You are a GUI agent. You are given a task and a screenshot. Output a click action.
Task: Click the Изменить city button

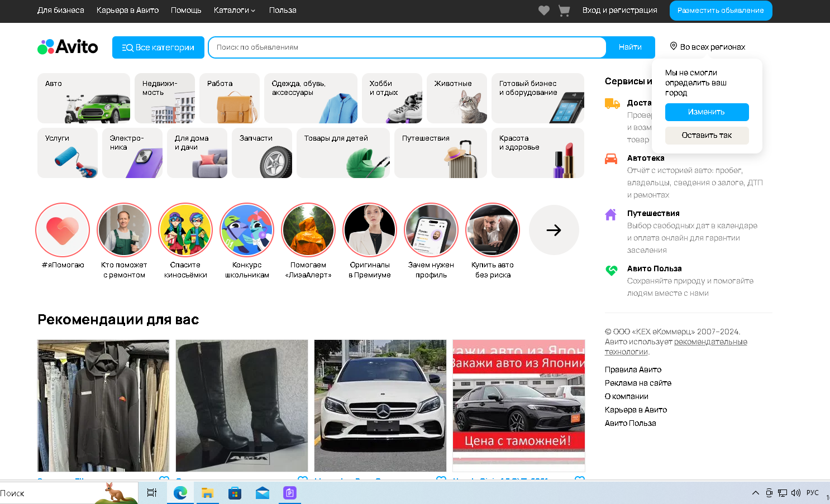coord(707,112)
